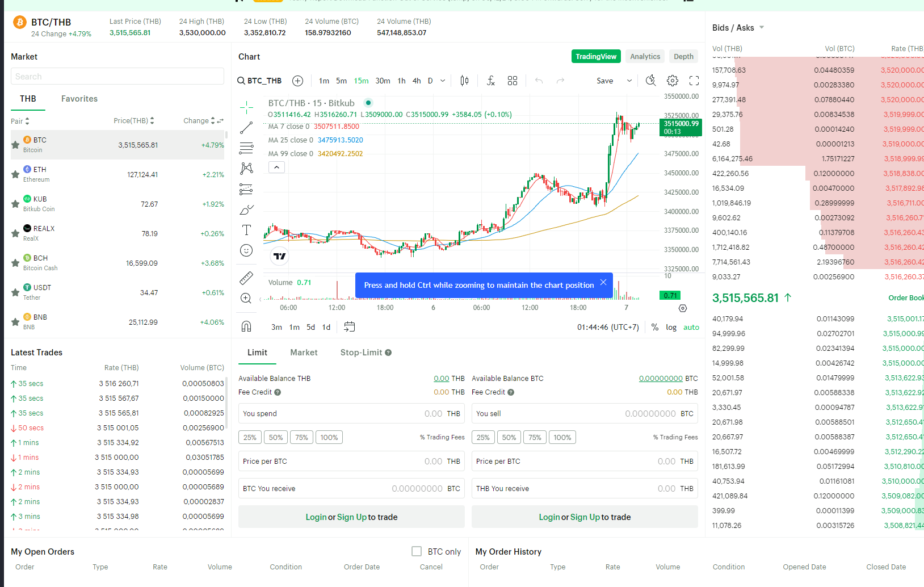Toggle the BTC favorite star
Viewport: 924px width, 587px height.
click(x=15, y=145)
